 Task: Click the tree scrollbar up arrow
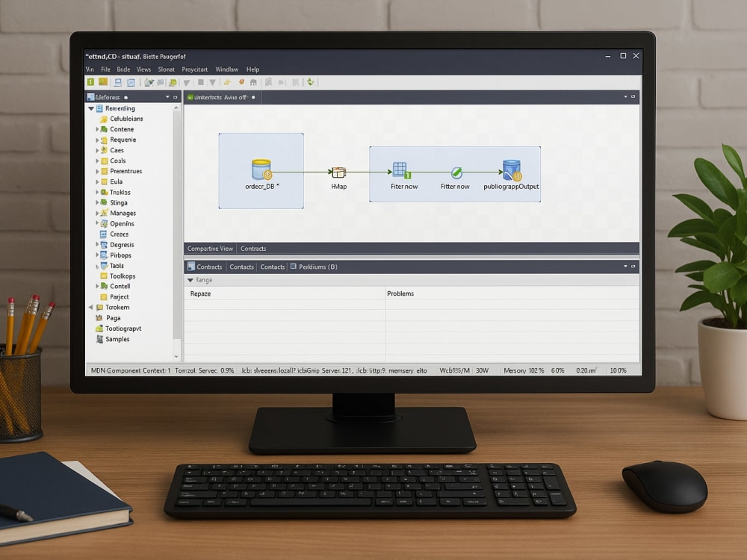(176, 108)
